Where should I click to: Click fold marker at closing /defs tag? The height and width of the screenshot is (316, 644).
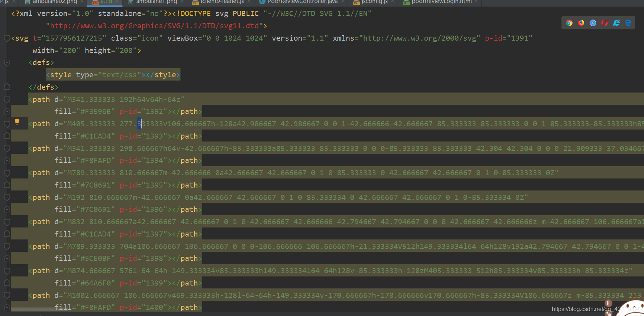(7, 87)
